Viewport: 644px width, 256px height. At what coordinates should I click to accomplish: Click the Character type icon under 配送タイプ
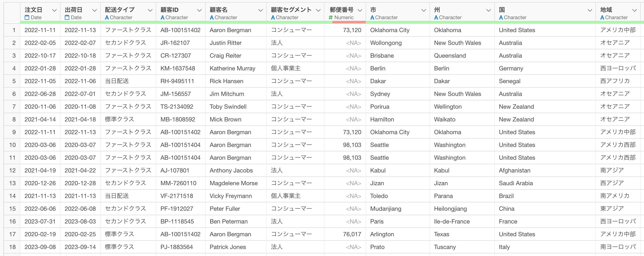click(107, 17)
